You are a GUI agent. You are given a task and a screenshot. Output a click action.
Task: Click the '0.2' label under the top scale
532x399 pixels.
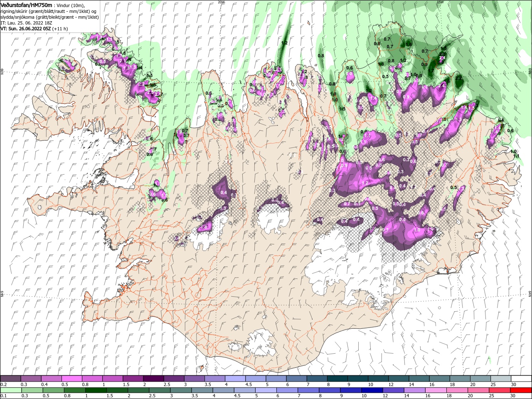coord(4,384)
